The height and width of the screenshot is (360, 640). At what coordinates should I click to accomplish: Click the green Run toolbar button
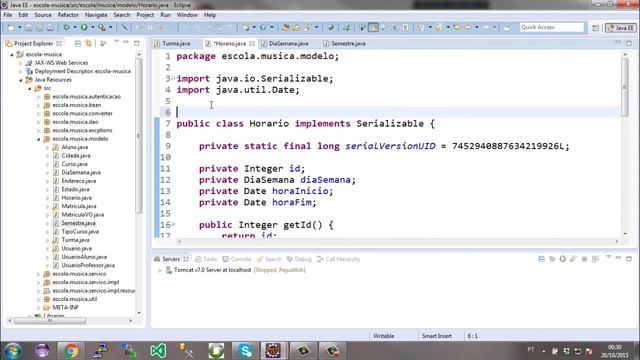point(84,27)
